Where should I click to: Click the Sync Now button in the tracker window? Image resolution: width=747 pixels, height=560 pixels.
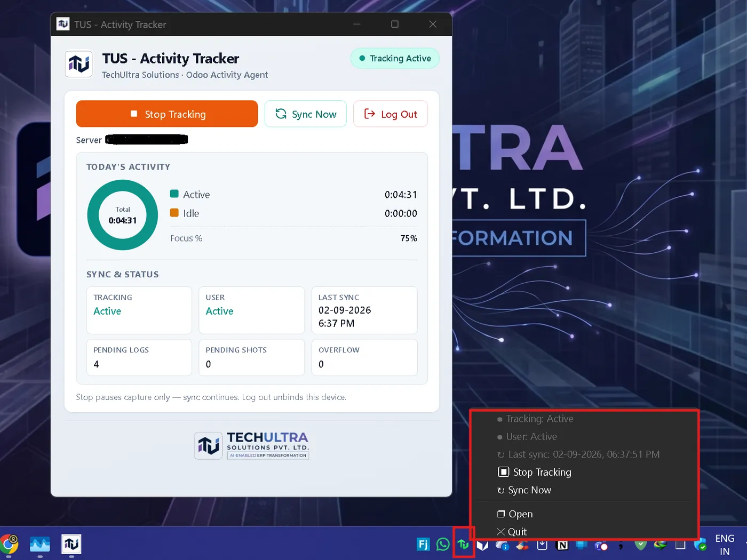coord(306,114)
